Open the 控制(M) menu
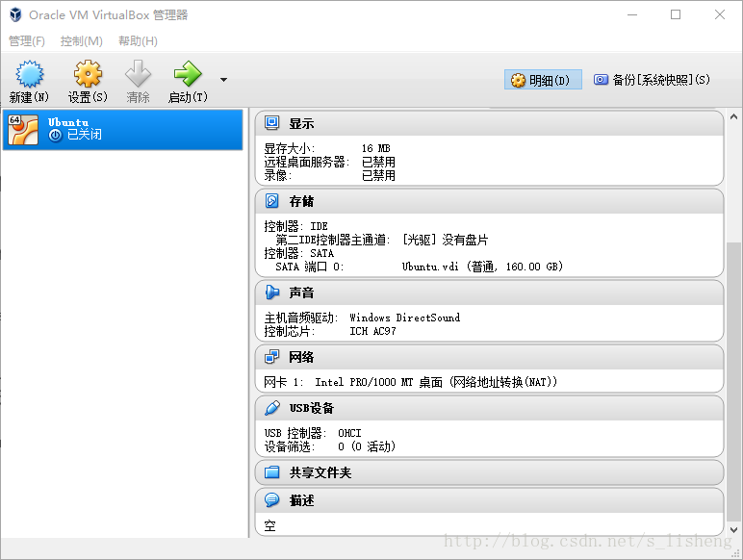743x560 pixels. point(82,41)
